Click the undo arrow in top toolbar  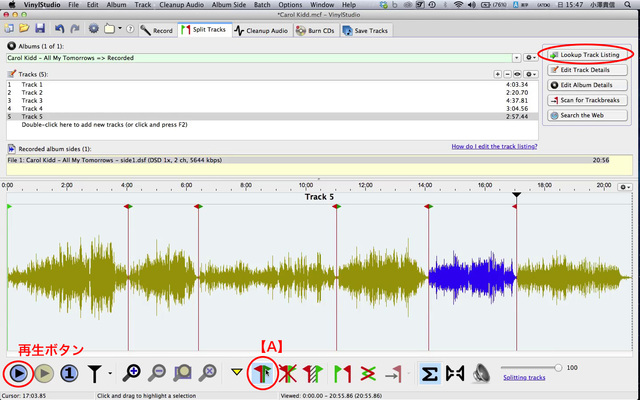pos(59,30)
